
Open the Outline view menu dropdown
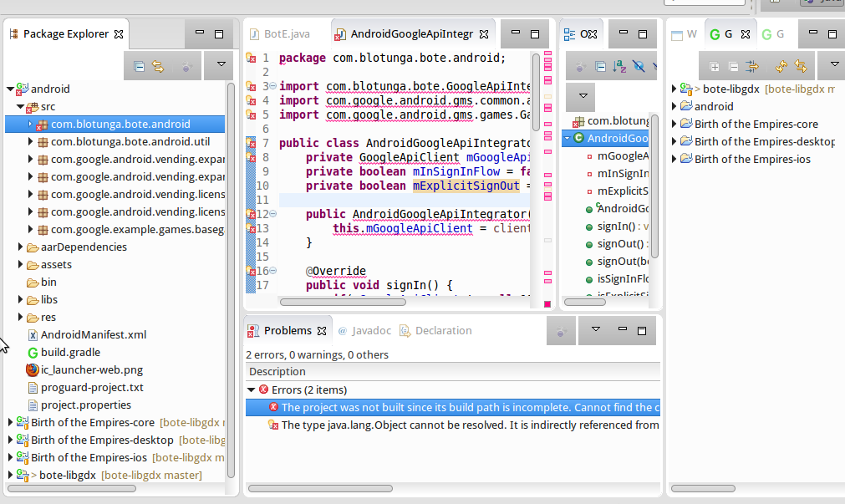tap(583, 96)
